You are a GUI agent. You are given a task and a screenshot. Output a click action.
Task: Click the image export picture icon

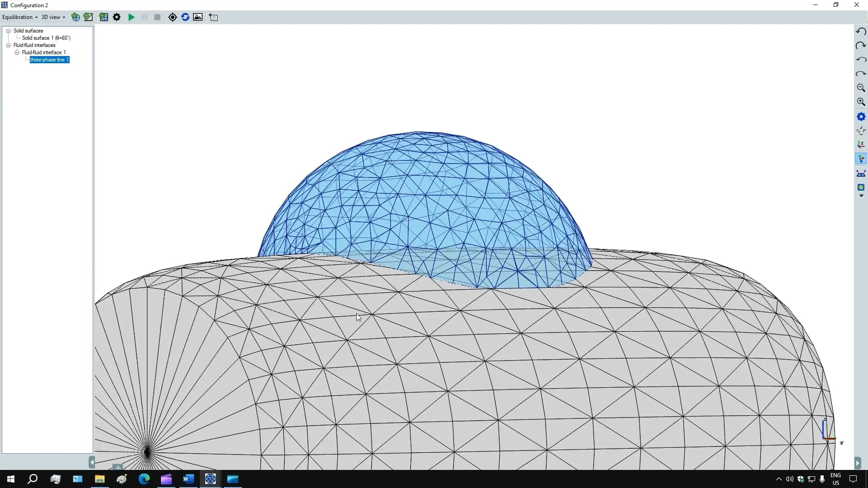click(198, 17)
